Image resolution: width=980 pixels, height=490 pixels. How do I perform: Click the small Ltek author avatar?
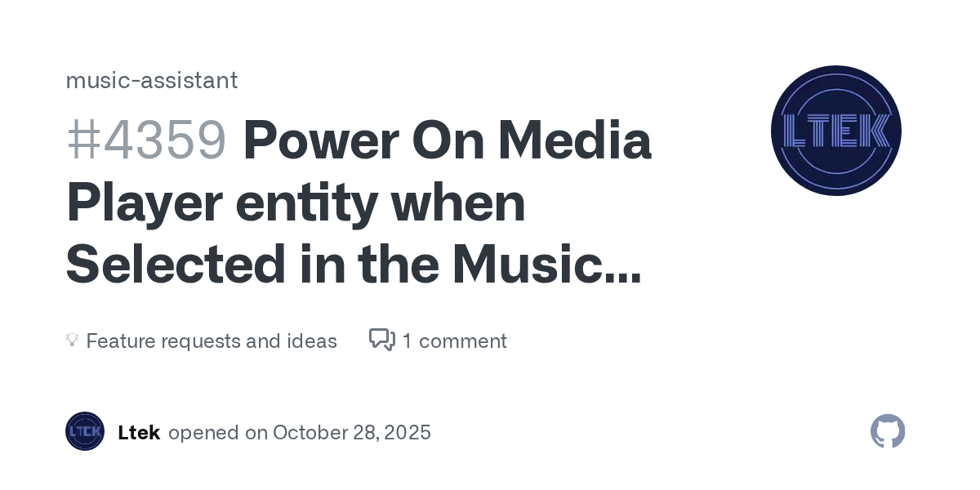coord(85,431)
